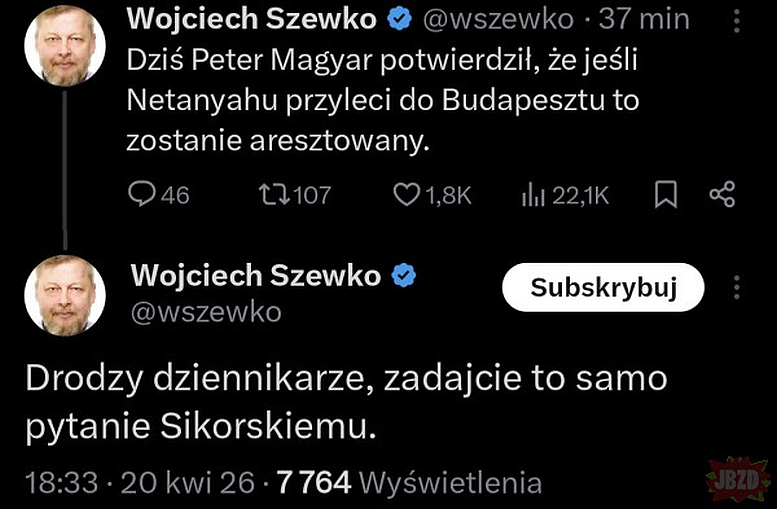Open second tweet's profile avatar
Screen dimensions: 777x509
tap(66, 295)
